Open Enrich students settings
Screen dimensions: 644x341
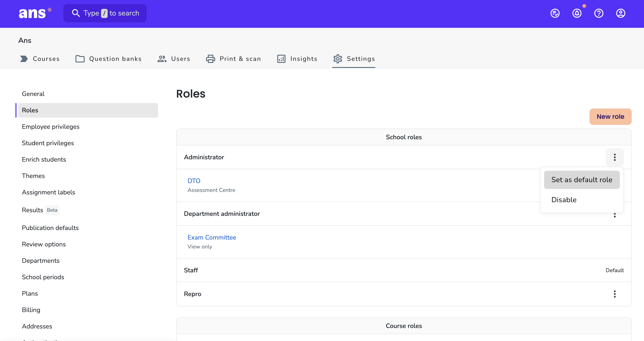click(88, 159)
